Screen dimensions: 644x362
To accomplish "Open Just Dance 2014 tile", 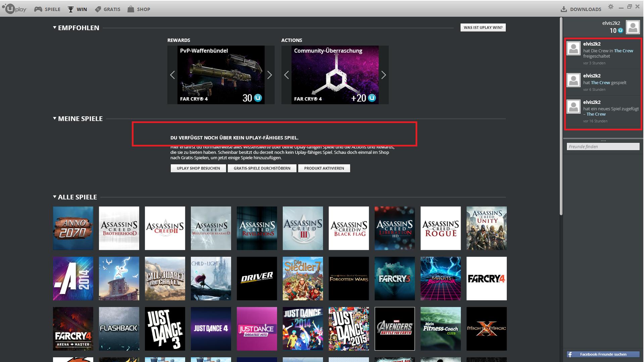I will [x=303, y=329].
